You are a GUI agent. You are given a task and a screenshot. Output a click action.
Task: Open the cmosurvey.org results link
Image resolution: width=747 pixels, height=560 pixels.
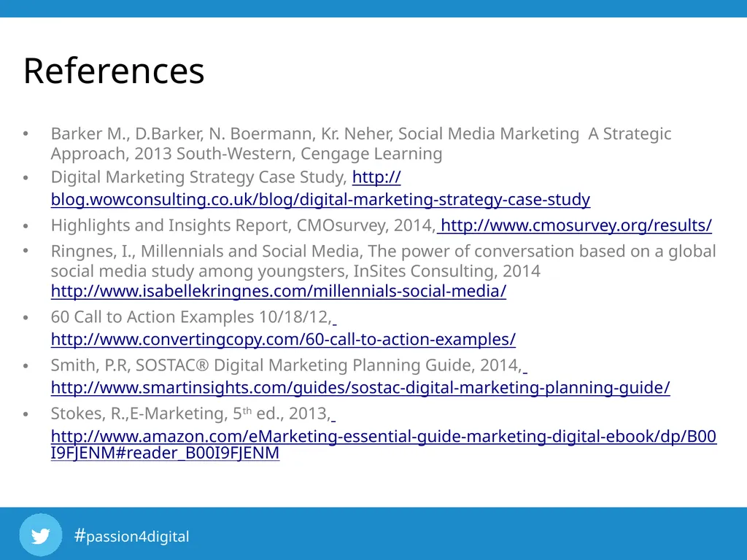(x=576, y=225)
